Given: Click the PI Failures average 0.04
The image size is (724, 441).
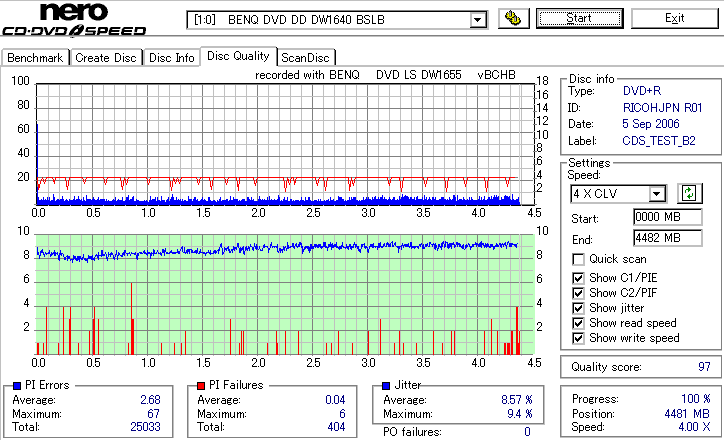Looking at the screenshot, I should click(335, 400).
